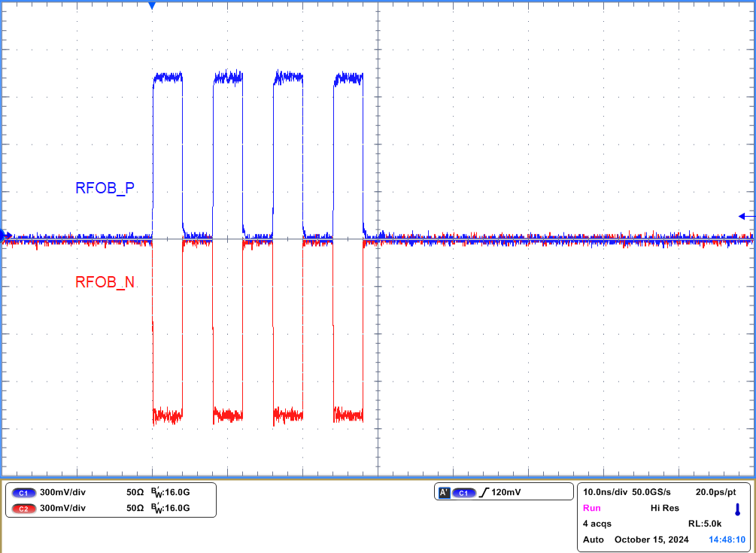This screenshot has height=553, width=756.
Task: Open the 300mV/div vertical scale selector for C1
Action: 63,492
